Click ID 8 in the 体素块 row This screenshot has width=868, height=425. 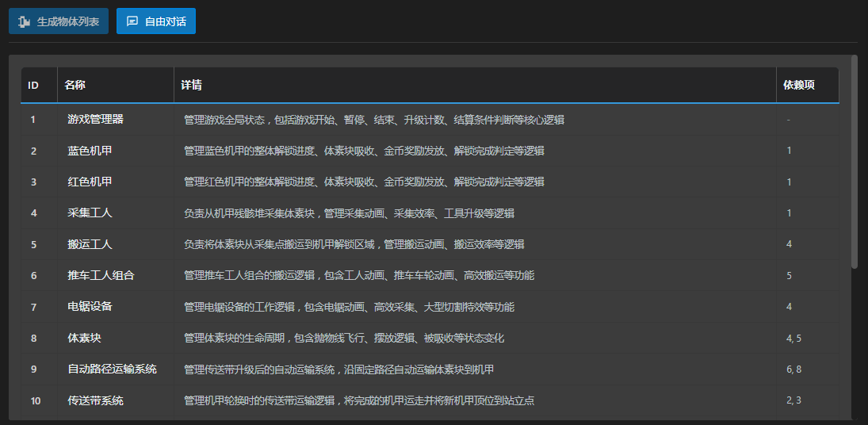pos(33,338)
